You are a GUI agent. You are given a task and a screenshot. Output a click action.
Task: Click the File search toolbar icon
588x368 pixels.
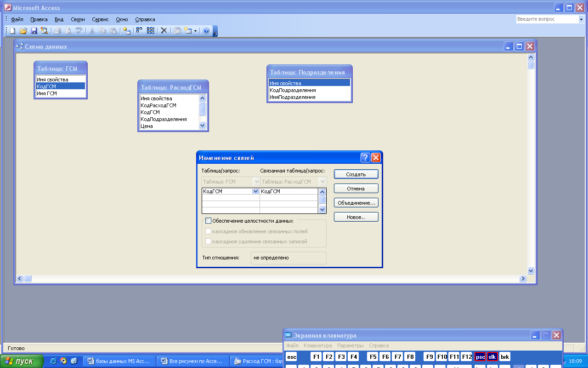(x=45, y=31)
